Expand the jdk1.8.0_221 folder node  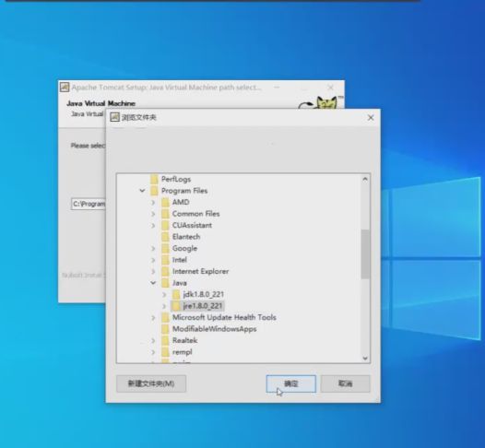tap(164, 295)
